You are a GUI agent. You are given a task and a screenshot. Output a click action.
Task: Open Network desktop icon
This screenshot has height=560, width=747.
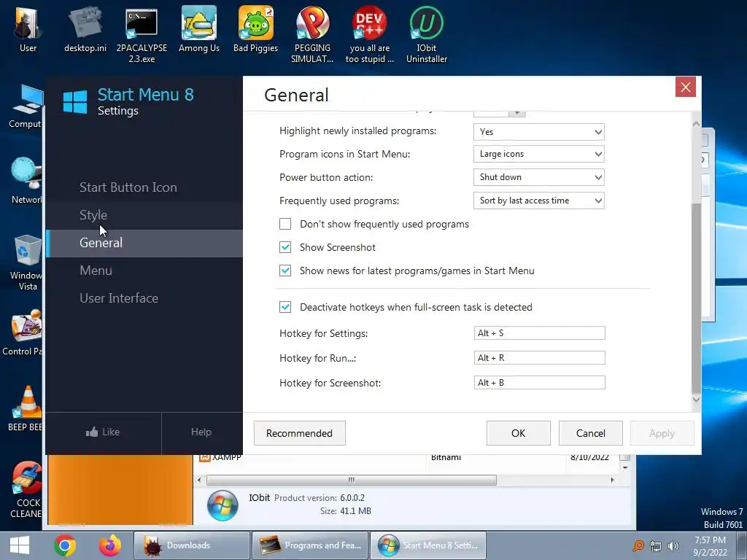click(x=26, y=181)
